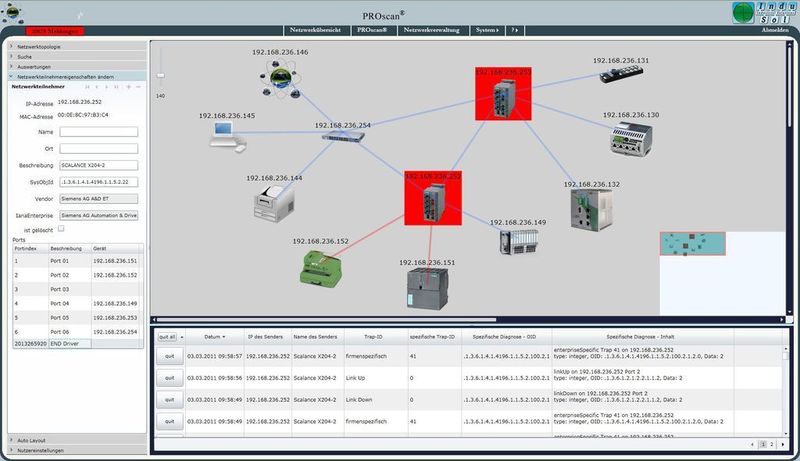The width and height of the screenshot is (800, 461).
Task: Expand the Suche section
Action: [78, 57]
